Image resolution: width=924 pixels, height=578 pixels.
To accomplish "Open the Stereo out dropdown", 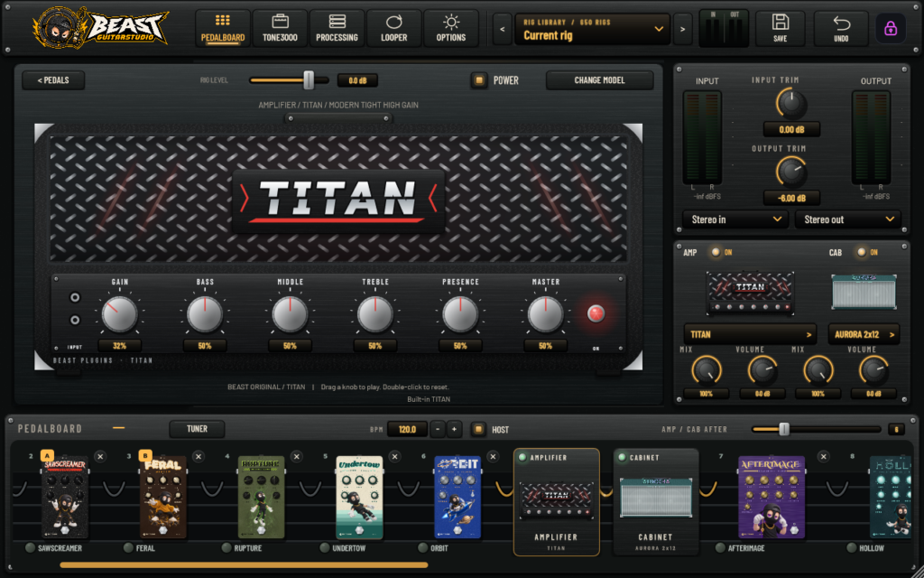I will pyautogui.click(x=847, y=219).
